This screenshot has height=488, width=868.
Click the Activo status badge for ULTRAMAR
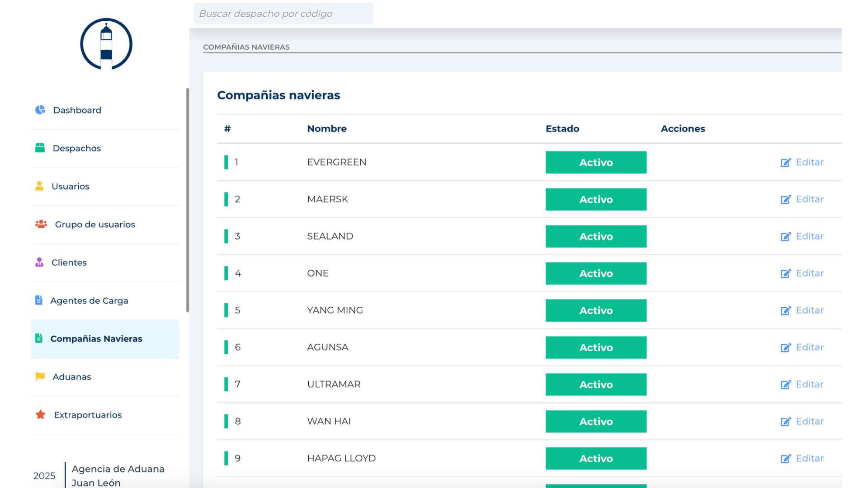pyautogui.click(x=595, y=385)
